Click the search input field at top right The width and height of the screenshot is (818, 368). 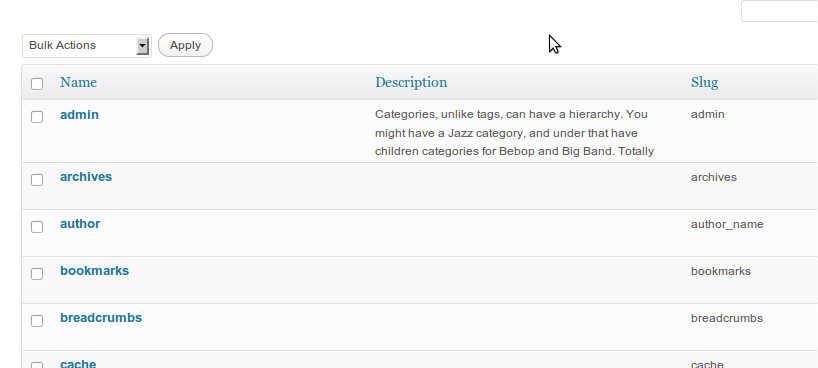pyautogui.click(x=779, y=11)
